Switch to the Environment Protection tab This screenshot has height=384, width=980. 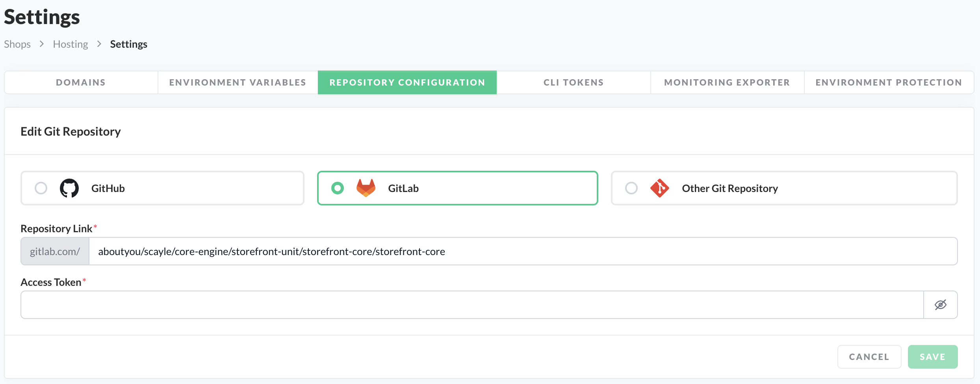point(889,82)
